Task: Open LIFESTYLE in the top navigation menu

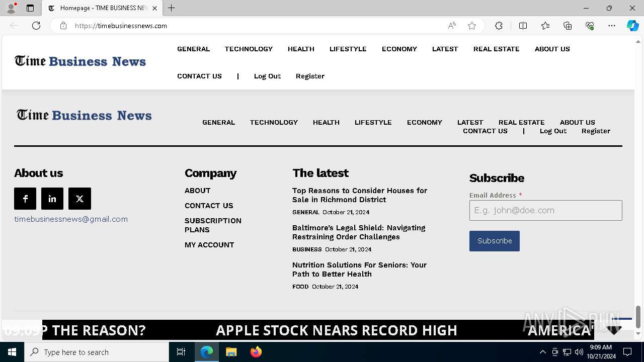Action: click(348, 49)
